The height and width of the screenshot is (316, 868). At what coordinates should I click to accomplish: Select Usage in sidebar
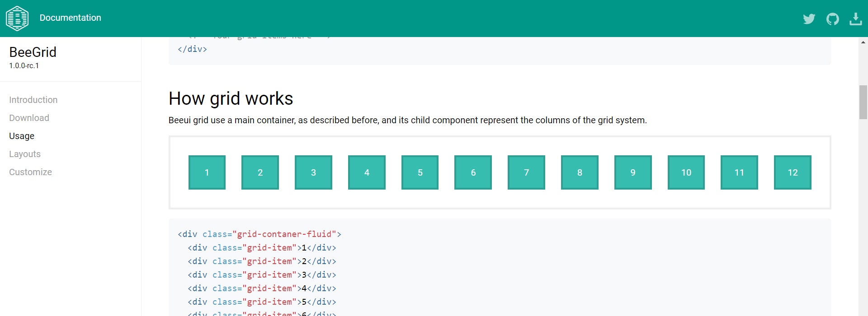pyautogui.click(x=22, y=136)
